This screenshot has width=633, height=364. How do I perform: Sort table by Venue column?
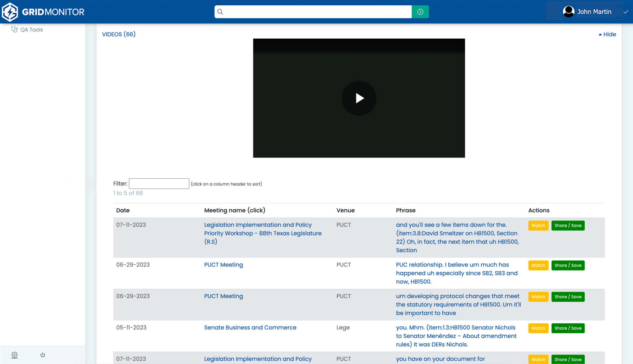[x=345, y=210]
